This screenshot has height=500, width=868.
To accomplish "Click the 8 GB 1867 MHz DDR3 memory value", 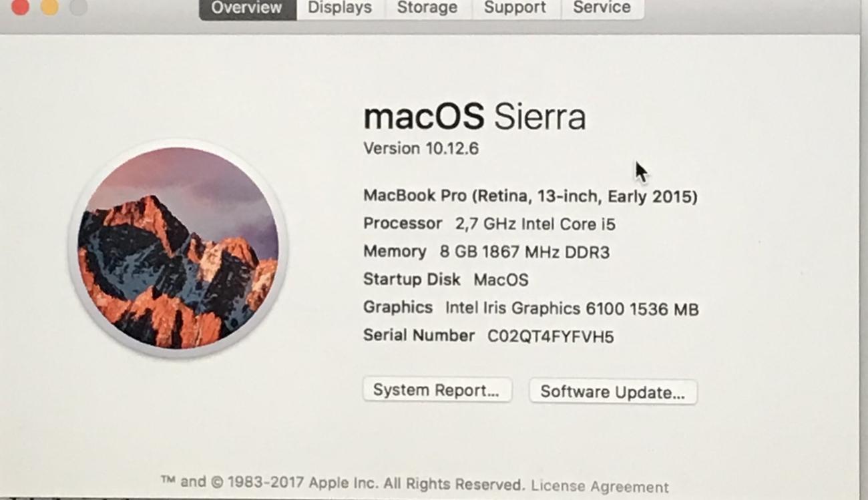I will [525, 252].
